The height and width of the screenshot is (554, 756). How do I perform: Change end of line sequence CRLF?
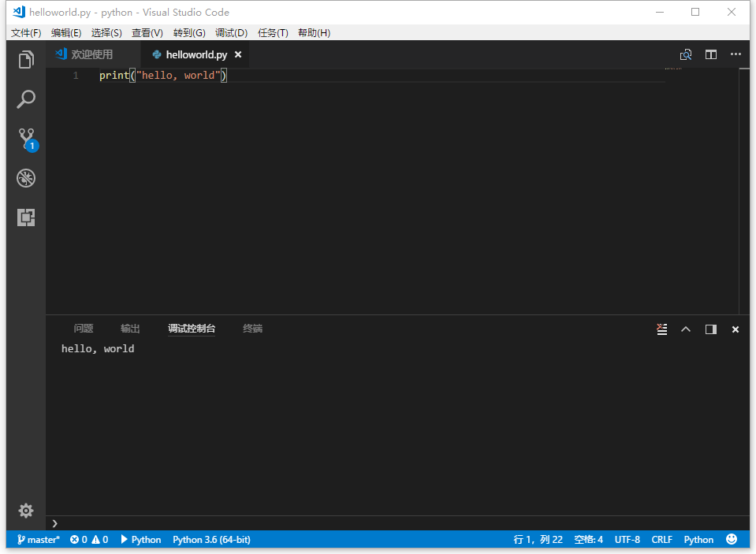pos(662,540)
